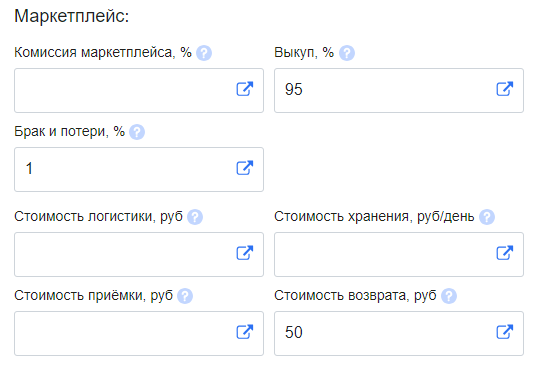The image size is (539, 371).
Task: Click help icon next to Стоимость возврата
Action: pos(449,296)
